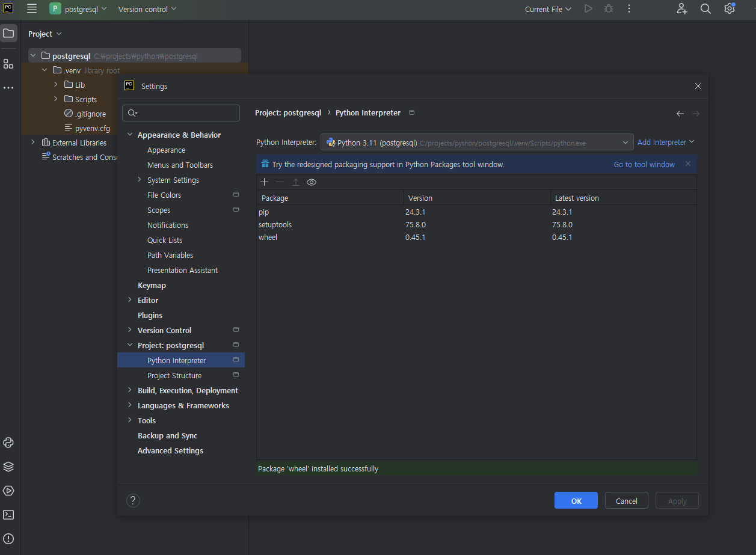Screen dimensions: 756x555
Task: Select the pip package row
Action: tap(476, 212)
